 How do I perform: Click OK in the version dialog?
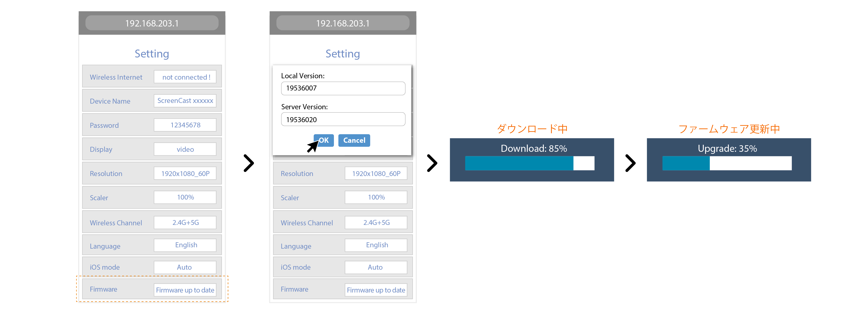[324, 140]
